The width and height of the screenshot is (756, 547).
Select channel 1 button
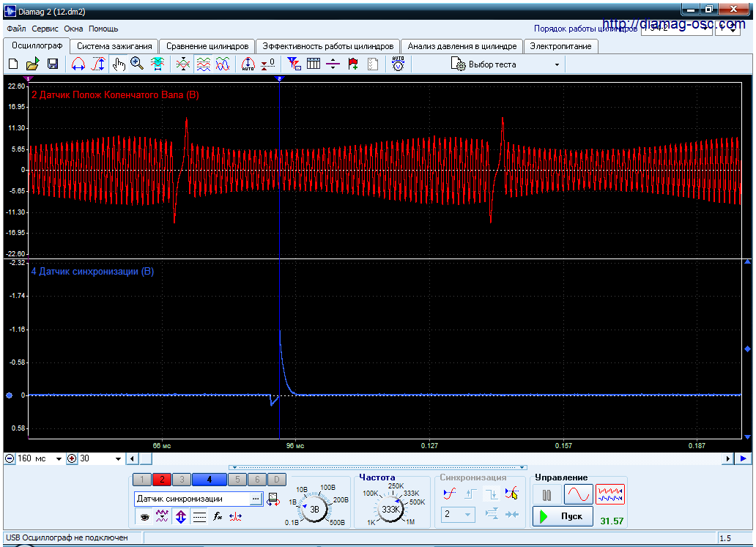(x=142, y=480)
